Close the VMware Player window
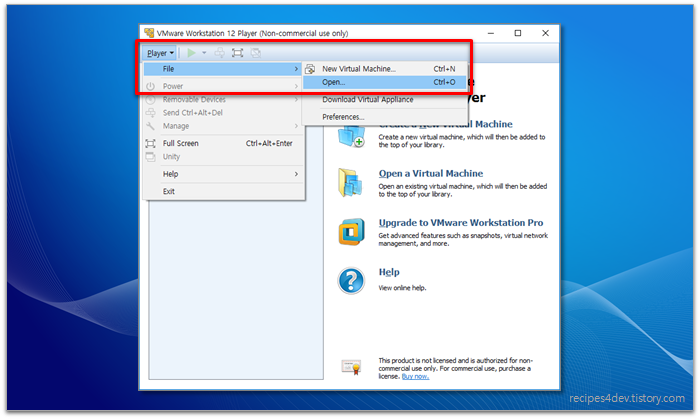The image size is (700, 420). tap(545, 33)
